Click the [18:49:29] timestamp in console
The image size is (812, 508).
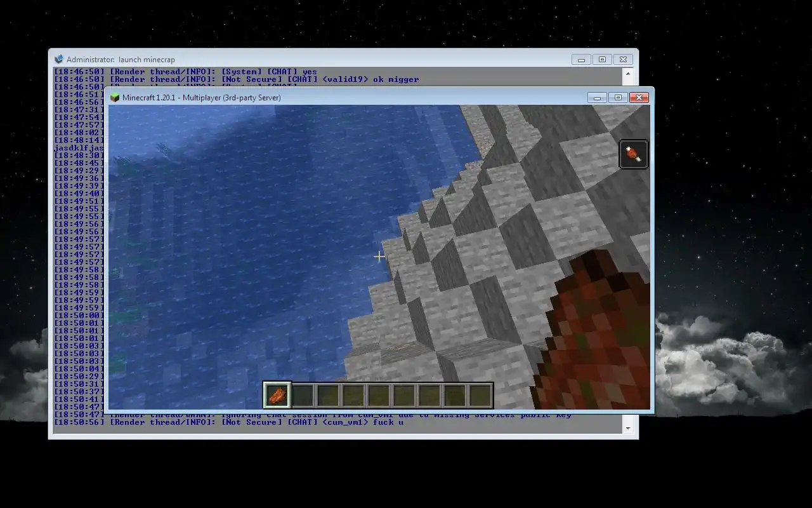pos(79,171)
